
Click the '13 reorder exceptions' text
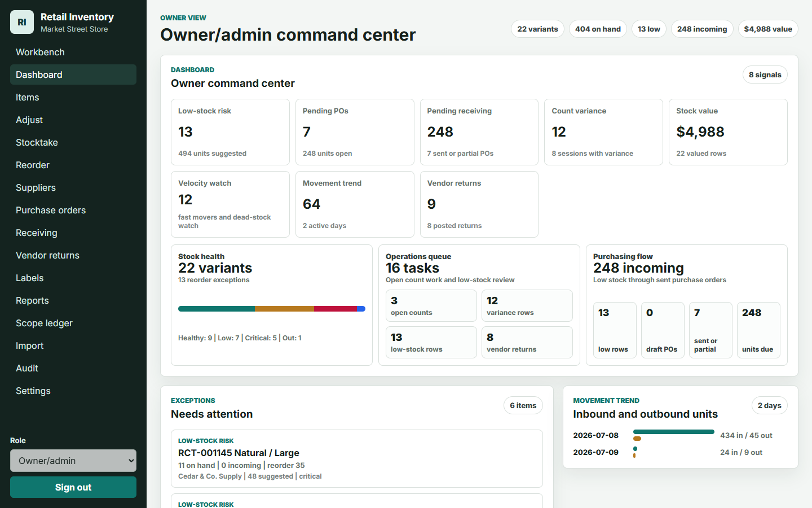(214, 280)
